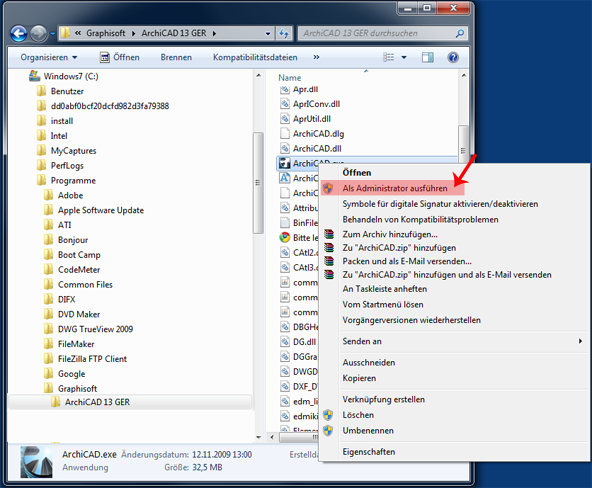This screenshot has width=592, height=488.
Task: Select the Programme folder in the tree
Action: click(x=73, y=180)
